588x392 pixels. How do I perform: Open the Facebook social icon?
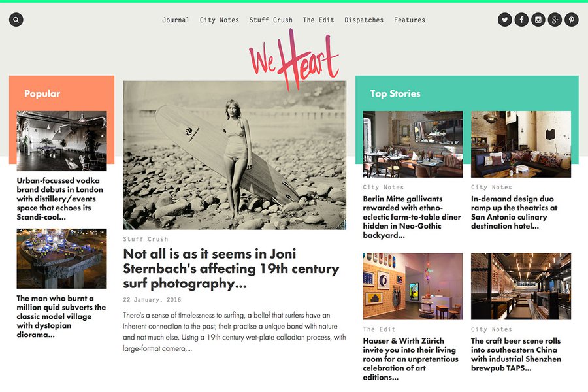click(521, 20)
